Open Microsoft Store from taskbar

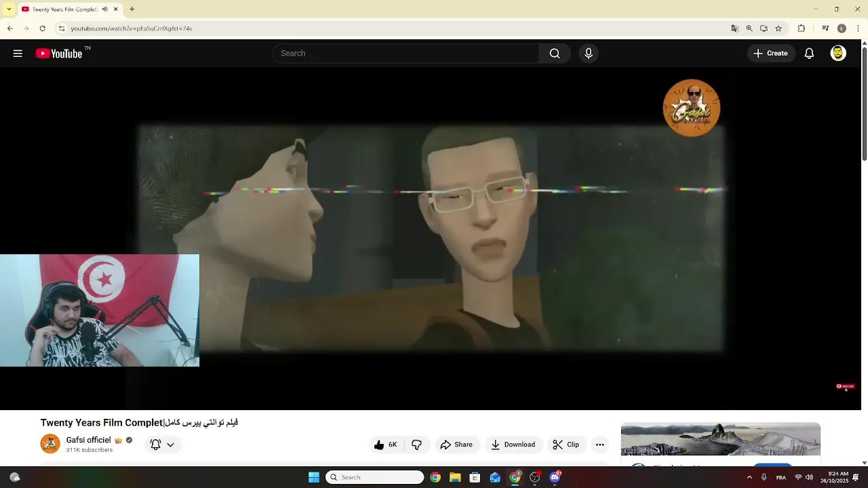click(x=475, y=477)
